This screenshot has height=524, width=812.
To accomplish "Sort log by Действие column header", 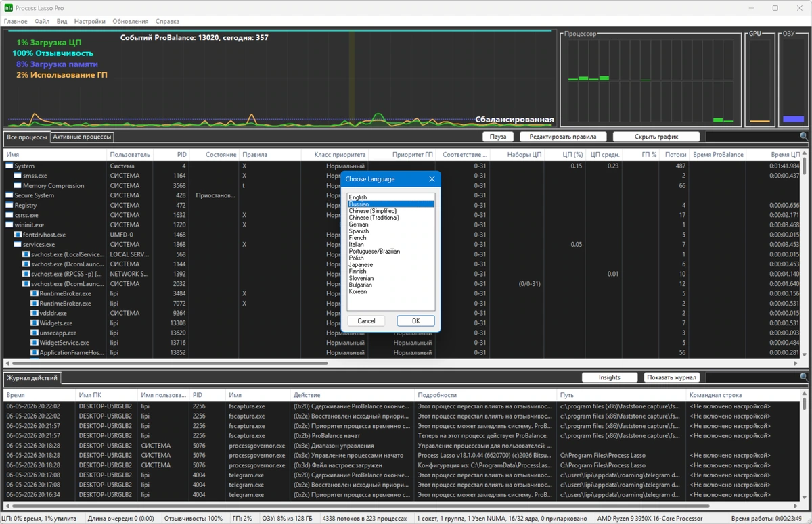I will tap(352, 395).
